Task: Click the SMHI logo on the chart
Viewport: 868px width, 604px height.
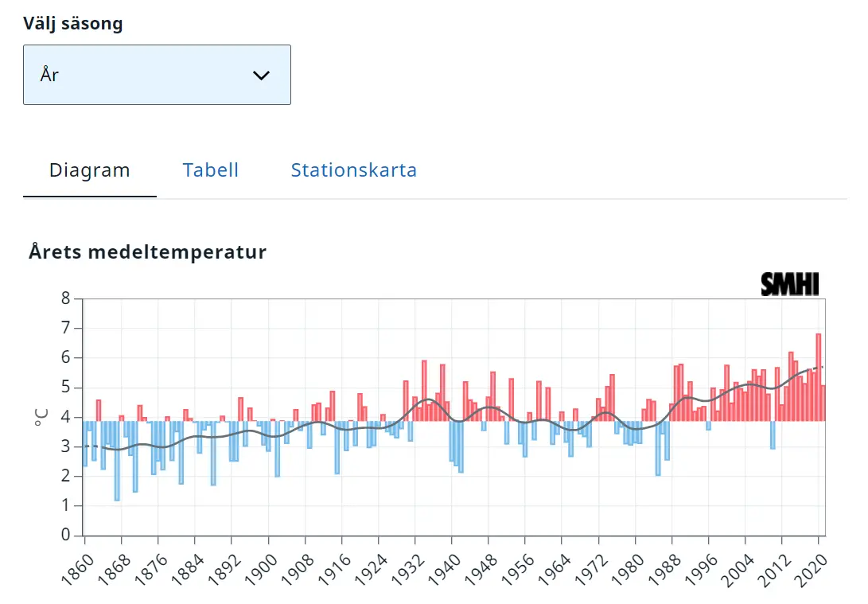Action: point(789,284)
